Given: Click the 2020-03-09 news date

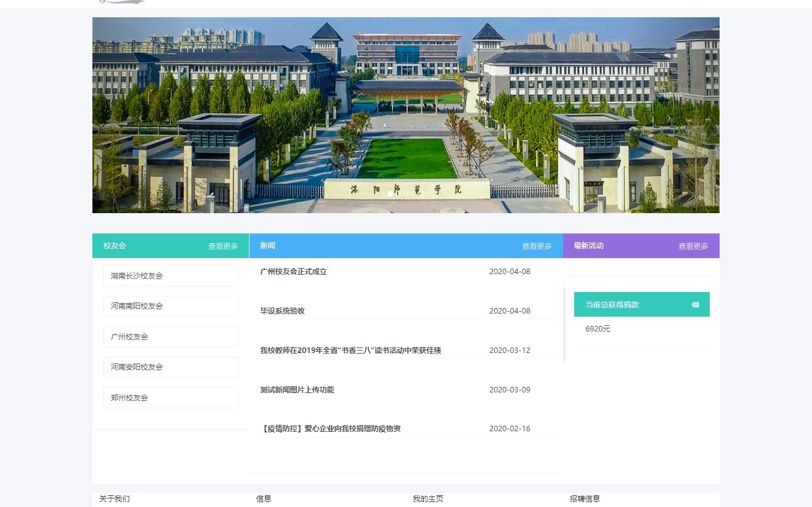Looking at the screenshot, I should (510, 389).
